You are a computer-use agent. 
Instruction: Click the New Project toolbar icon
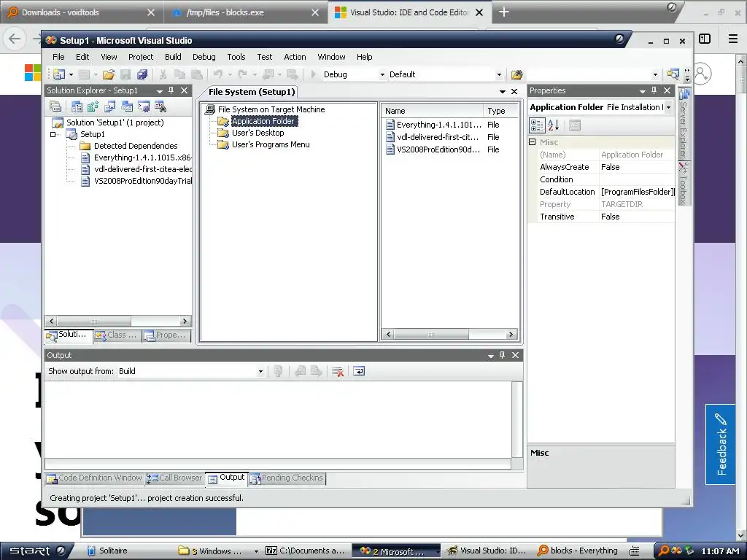tap(60, 74)
